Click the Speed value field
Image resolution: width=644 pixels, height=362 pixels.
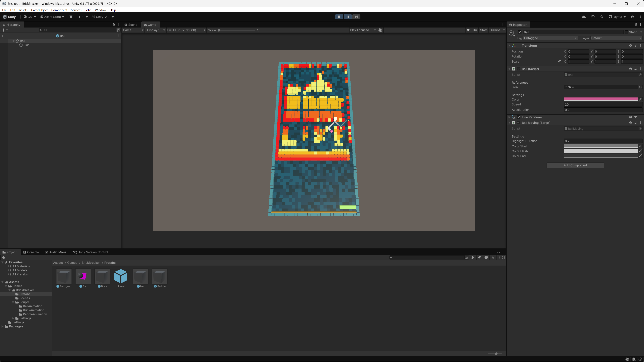[603, 105]
